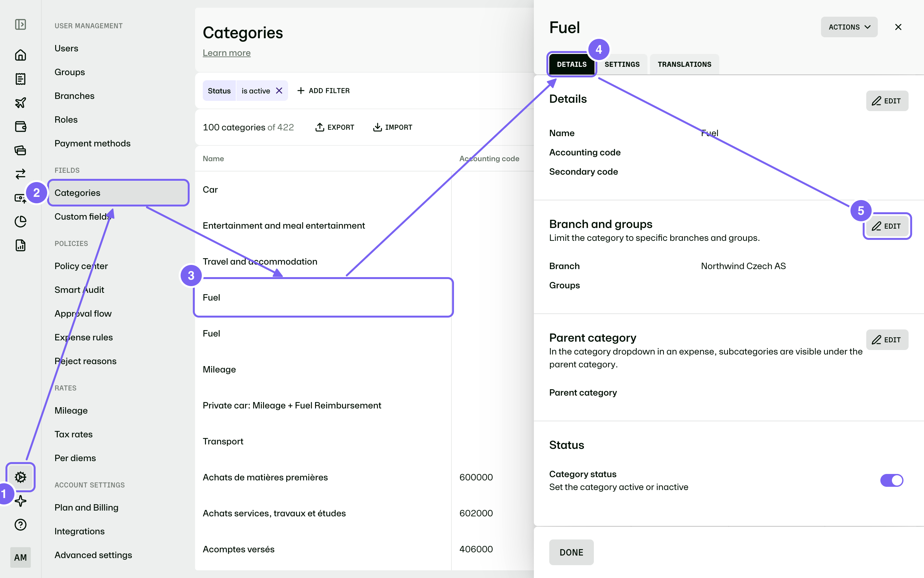Open the report document icon
Screen dimensions: 924x578
click(20, 245)
